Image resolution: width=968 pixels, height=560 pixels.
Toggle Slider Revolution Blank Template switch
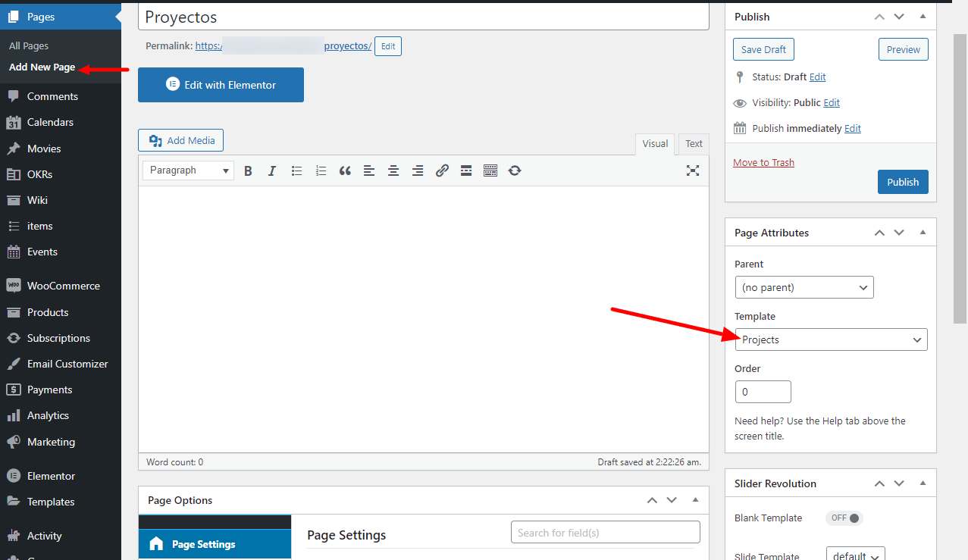tap(844, 518)
